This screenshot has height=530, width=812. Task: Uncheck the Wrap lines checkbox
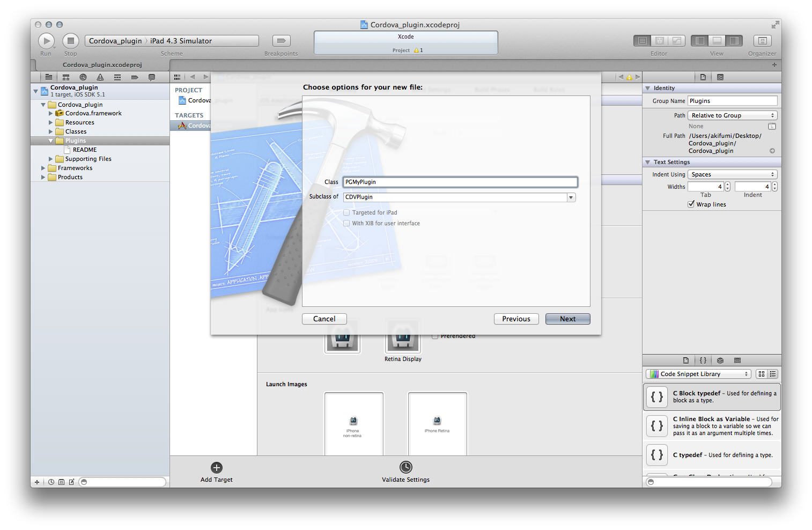(691, 204)
